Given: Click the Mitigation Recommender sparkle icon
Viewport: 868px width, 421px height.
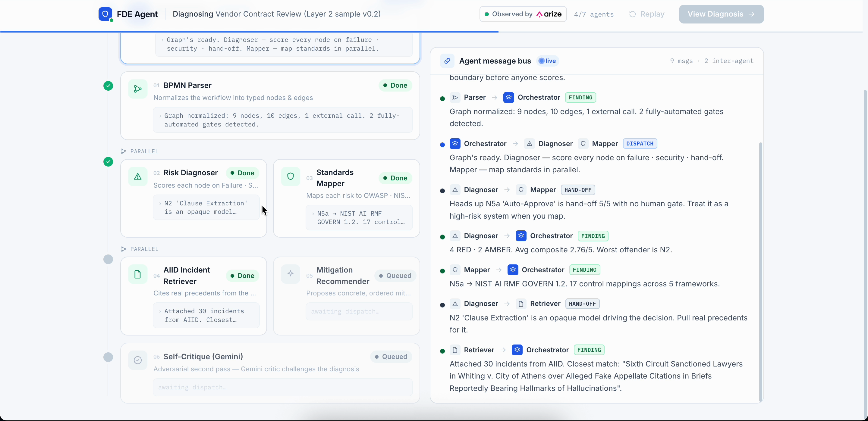Looking at the screenshot, I should tap(291, 273).
